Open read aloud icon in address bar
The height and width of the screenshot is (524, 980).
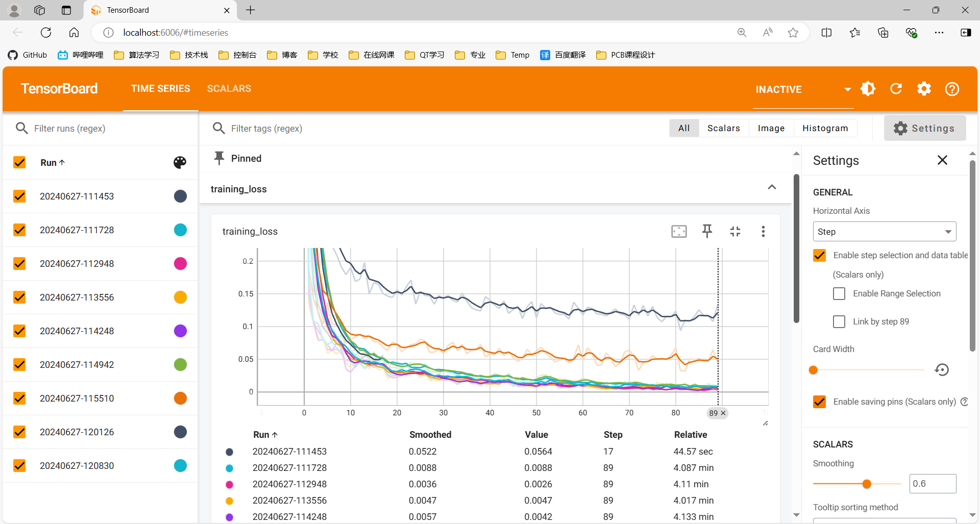[x=767, y=33]
